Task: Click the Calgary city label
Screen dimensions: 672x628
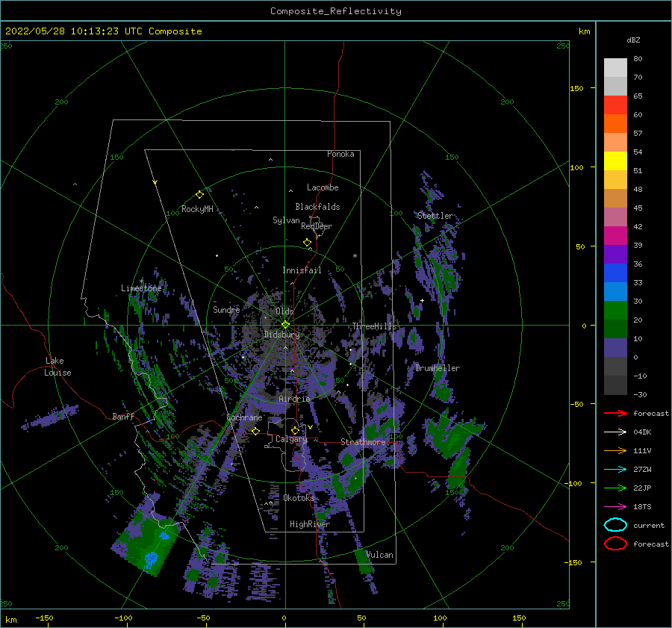Action: 291,439
